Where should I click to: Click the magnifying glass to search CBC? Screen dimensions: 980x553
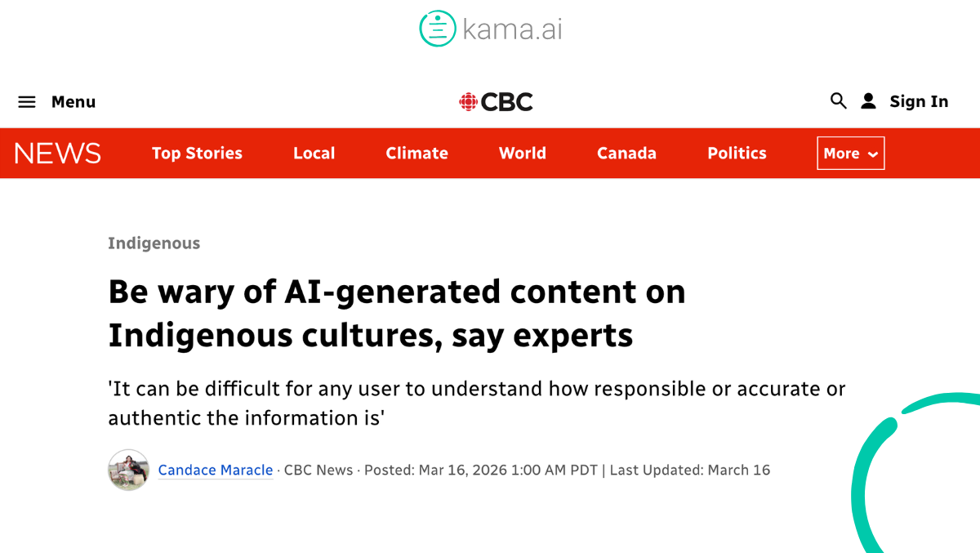click(838, 100)
